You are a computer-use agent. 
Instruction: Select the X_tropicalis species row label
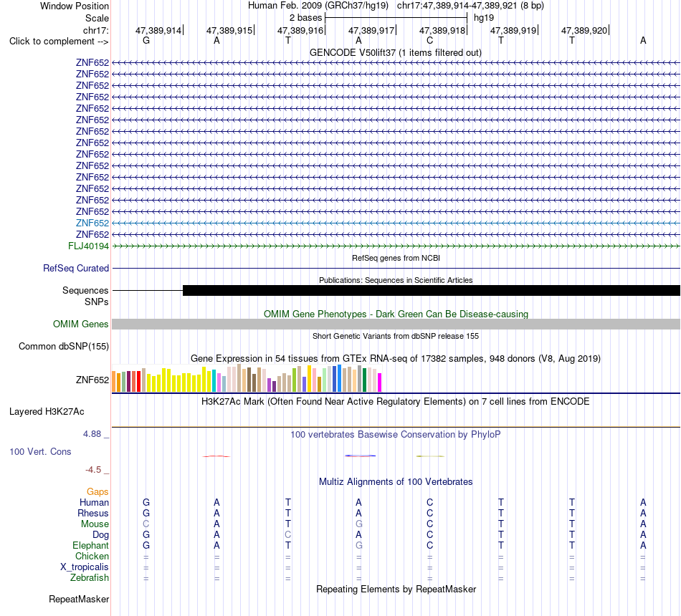tap(85, 567)
